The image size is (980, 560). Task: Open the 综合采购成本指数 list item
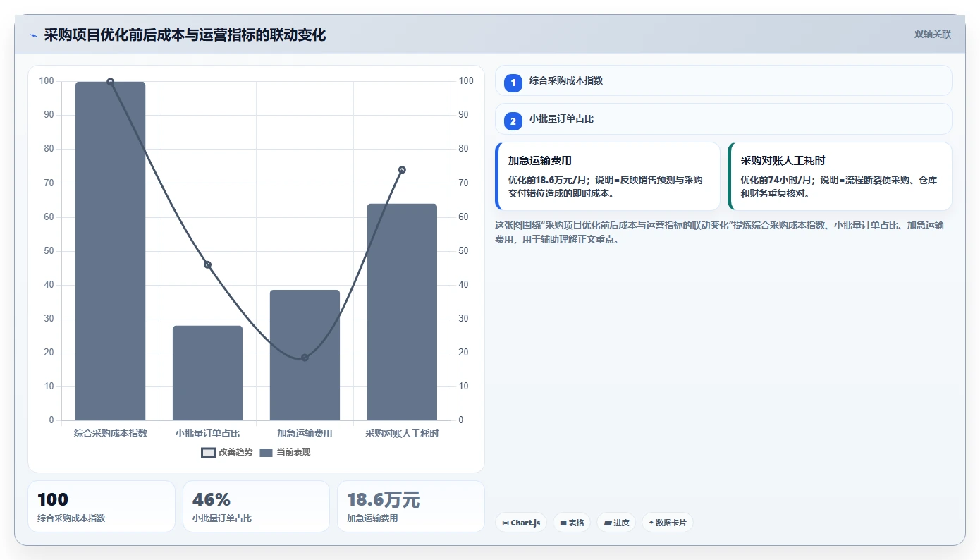723,80
